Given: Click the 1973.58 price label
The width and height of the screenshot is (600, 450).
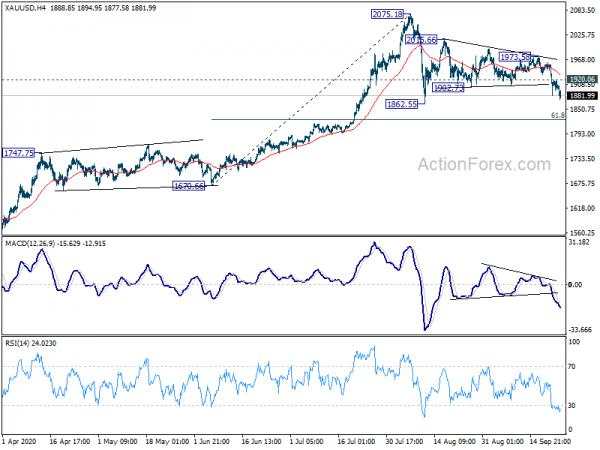Looking at the screenshot, I should click(515, 57).
